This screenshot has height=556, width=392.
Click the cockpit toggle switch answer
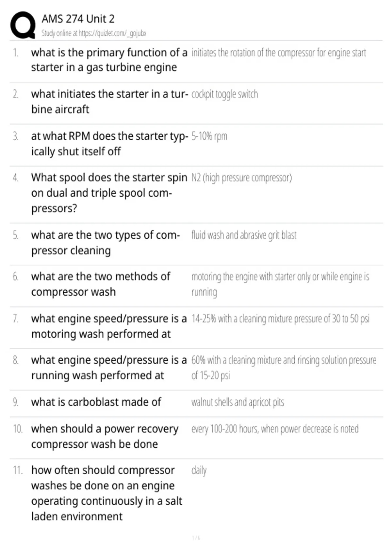click(x=225, y=94)
